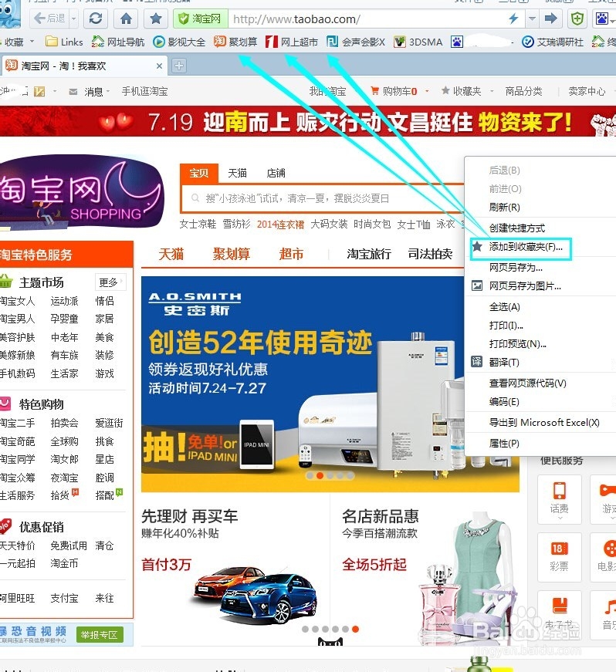The width and height of the screenshot is (616, 672).
Task: Click the star favorite icon in toolbar
Action: pos(156,19)
